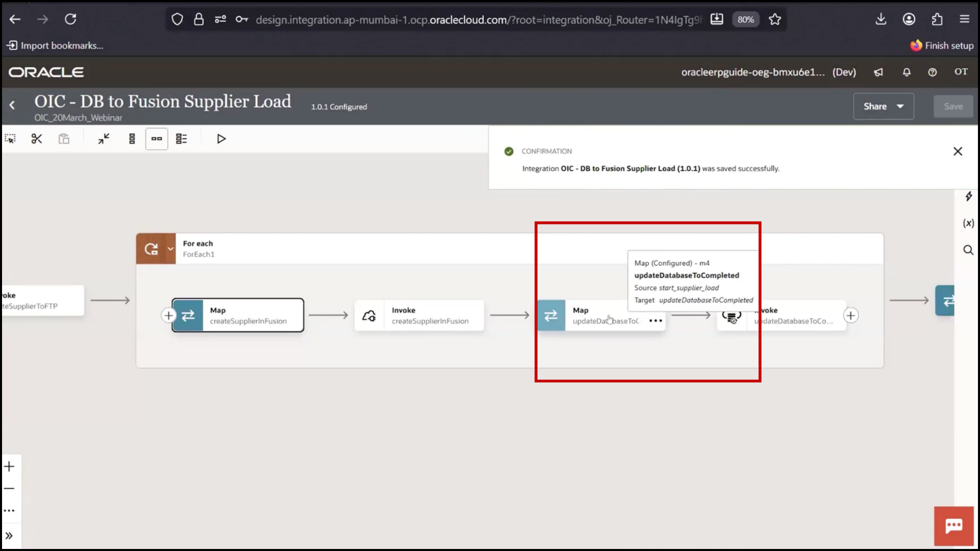Reload the page in browser
Screen dimensions: 980x551
[x=70, y=19]
